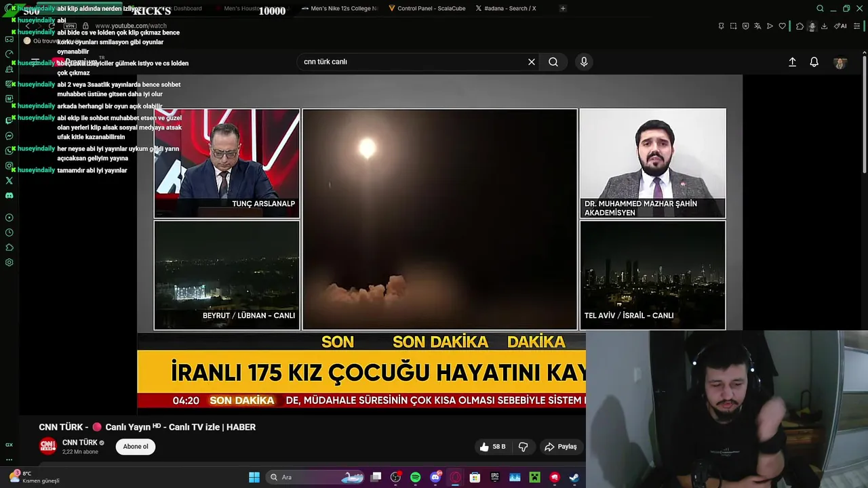This screenshot has width=868, height=488.
Task: Click the heart bookmark icon in toolbar
Action: pos(782,26)
